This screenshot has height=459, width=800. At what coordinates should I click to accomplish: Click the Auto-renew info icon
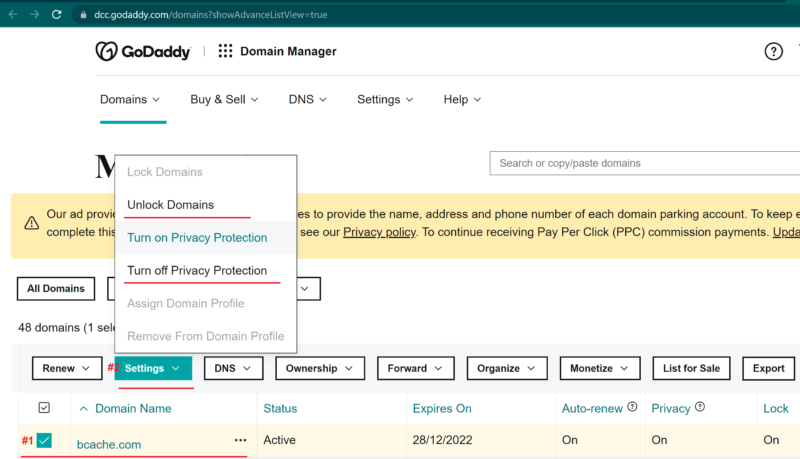pos(632,406)
